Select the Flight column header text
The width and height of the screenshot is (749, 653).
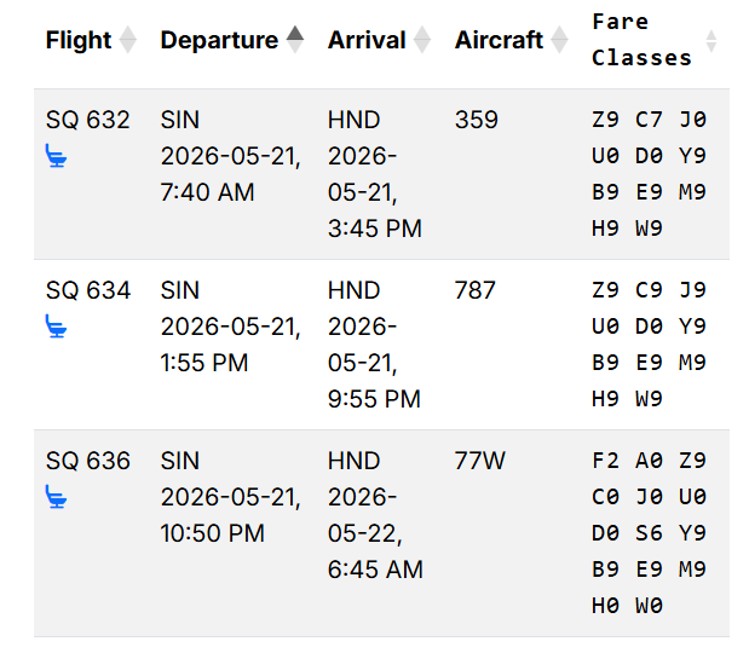[78, 40]
